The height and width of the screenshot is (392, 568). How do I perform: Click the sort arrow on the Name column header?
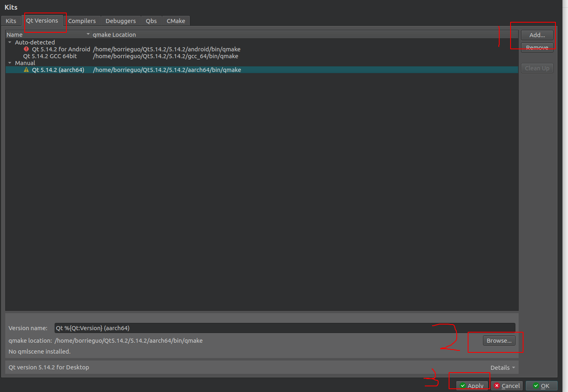click(88, 34)
